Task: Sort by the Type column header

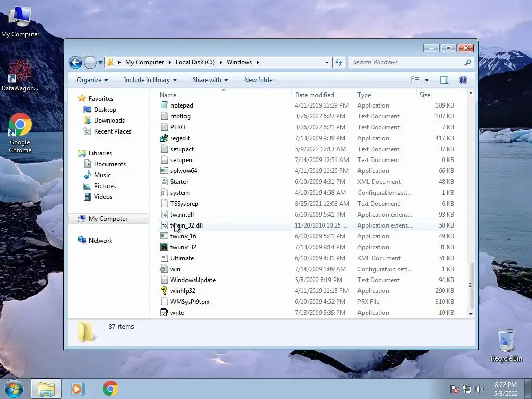Action: tap(364, 95)
